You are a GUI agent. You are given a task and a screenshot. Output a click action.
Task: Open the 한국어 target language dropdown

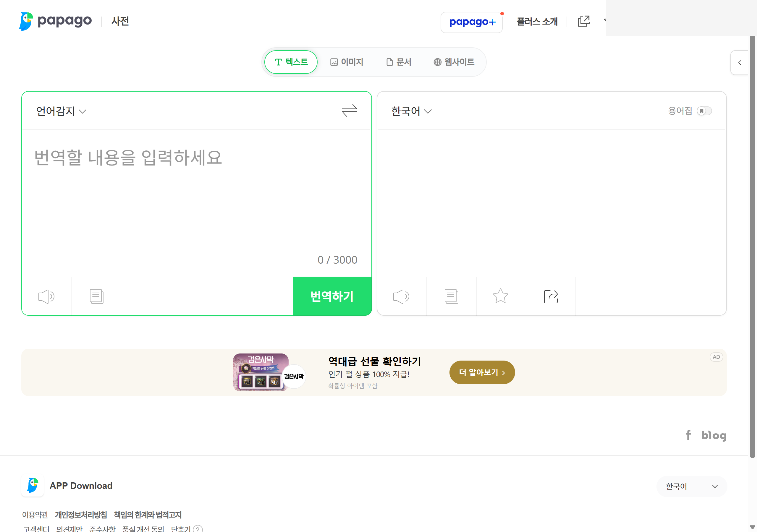coord(410,111)
